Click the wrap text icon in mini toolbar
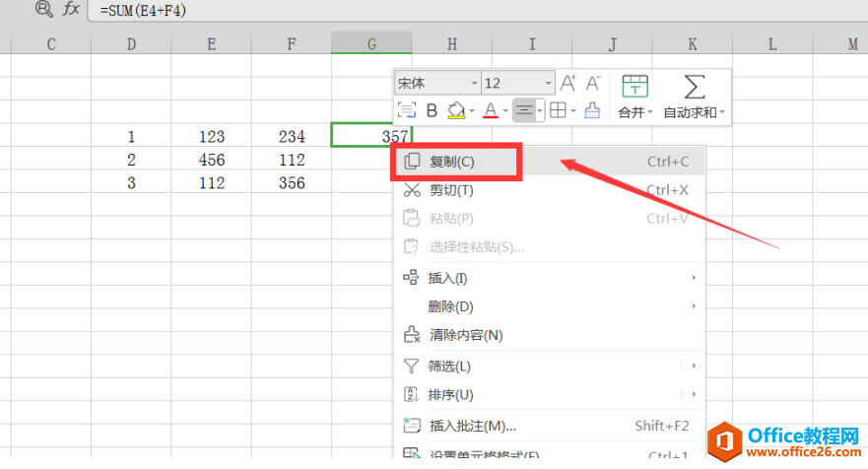 coord(407,110)
